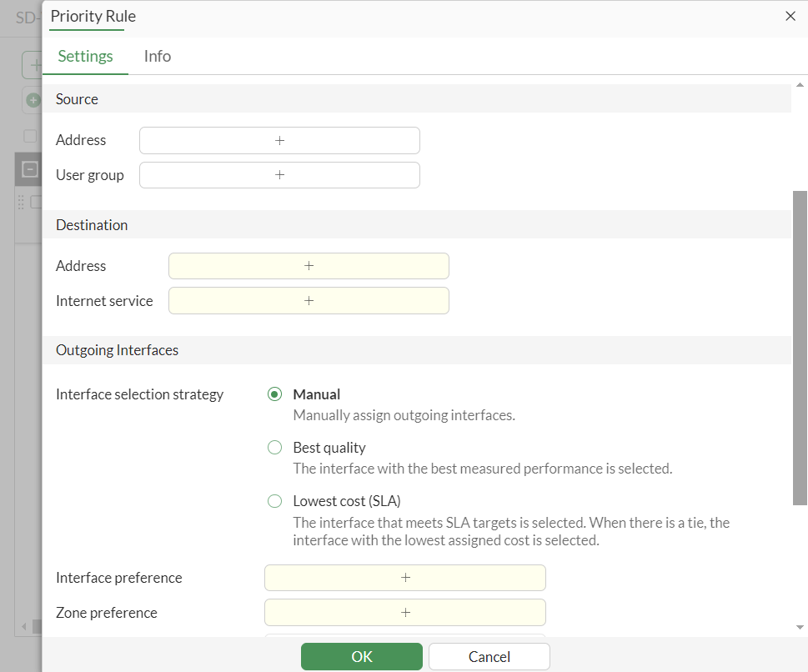808x672 pixels.
Task: Click the vertical scrollbar thumb
Action: (x=800, y=346)
